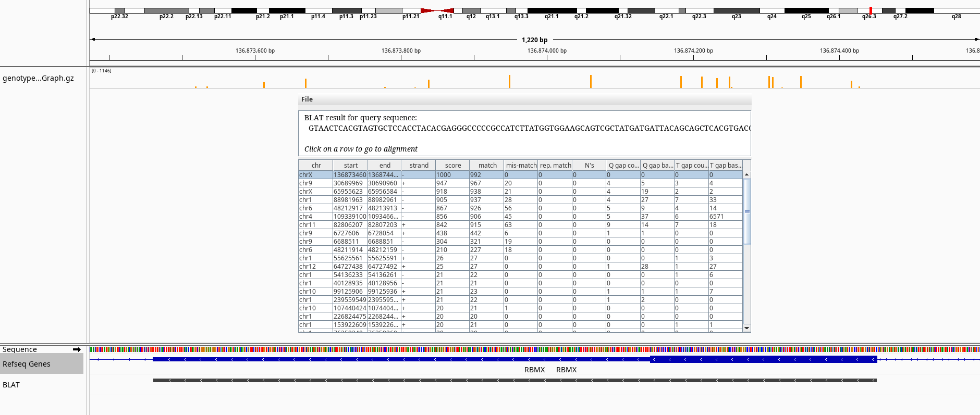Select the chr6 row starting at 48212917

520,208
